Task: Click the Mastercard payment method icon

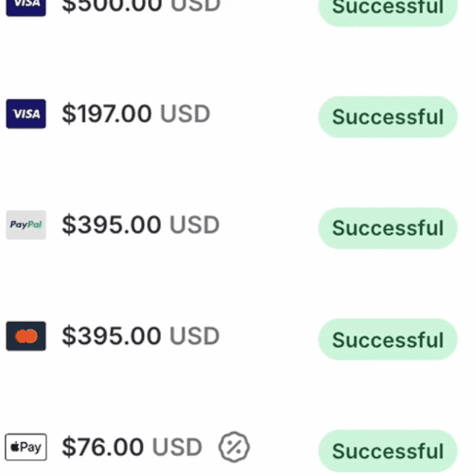Action: pos(26,336)
